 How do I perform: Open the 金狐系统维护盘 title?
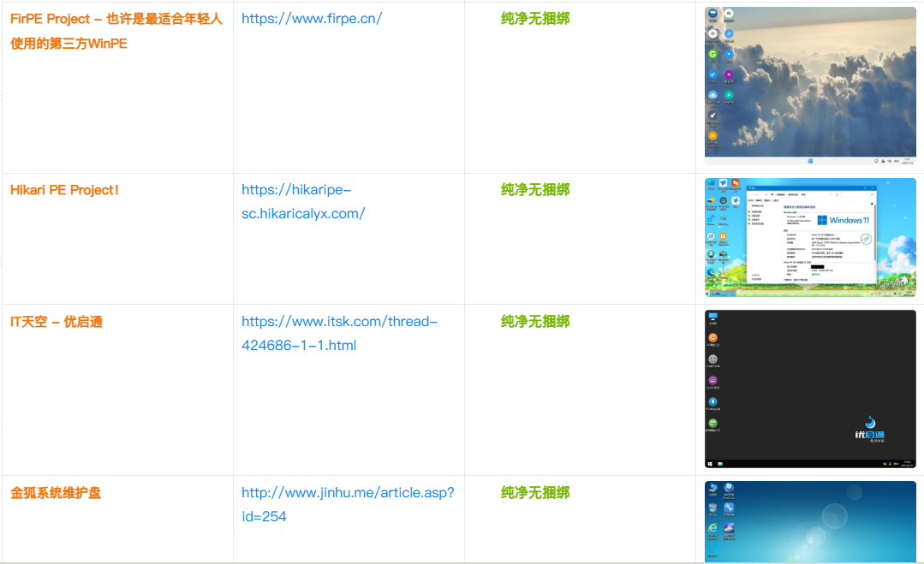click(x=56, y=493)
